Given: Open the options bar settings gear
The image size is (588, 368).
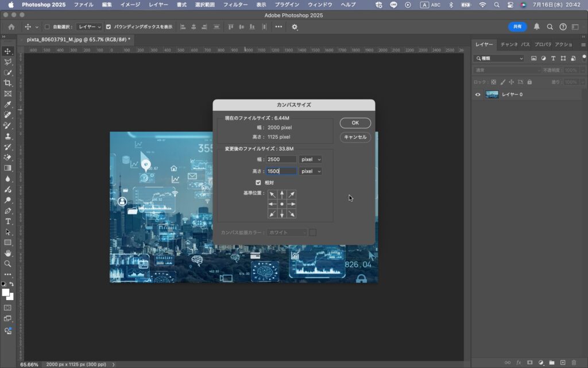Looking at the screenshot, I should pos(295,27).
